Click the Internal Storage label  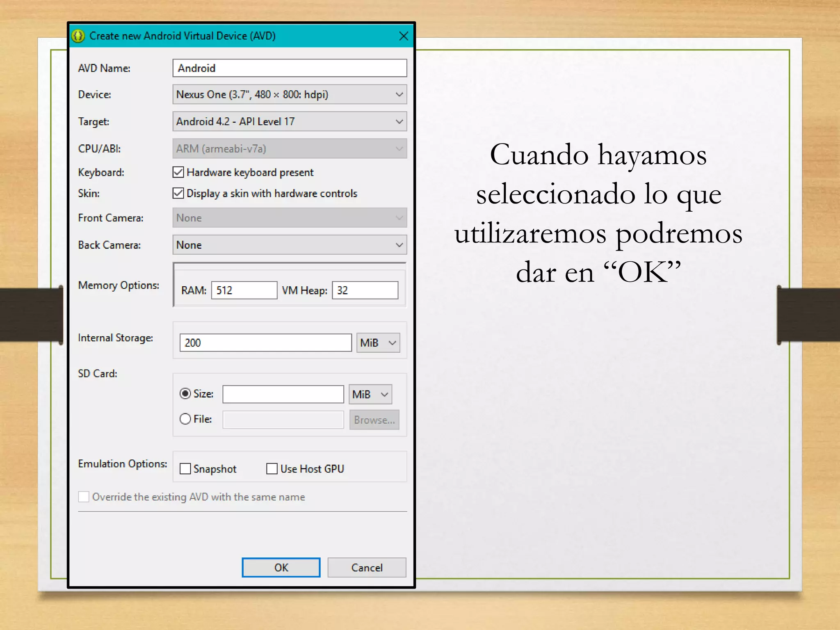[115, 338]
